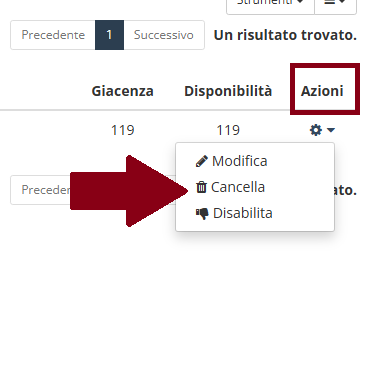This screenshot has height=371, width=369.
Task: Open the gear actions icon in the row
Action: [316, 130]
